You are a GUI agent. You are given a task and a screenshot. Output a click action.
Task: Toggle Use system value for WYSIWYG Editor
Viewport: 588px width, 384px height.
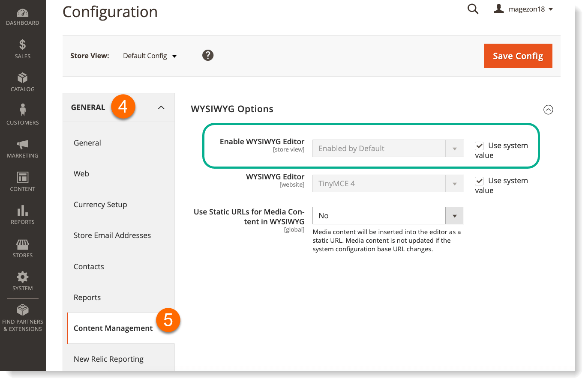tap(479, 181)
